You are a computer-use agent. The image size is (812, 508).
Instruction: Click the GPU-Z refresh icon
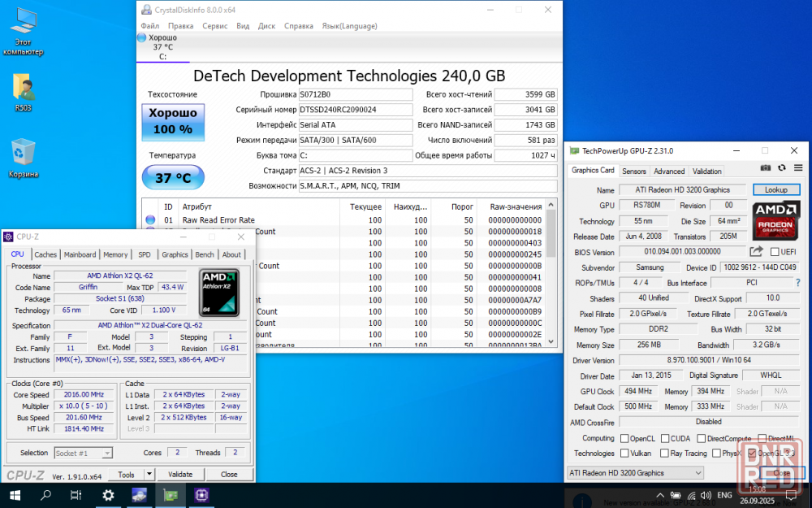pos(781,167)
